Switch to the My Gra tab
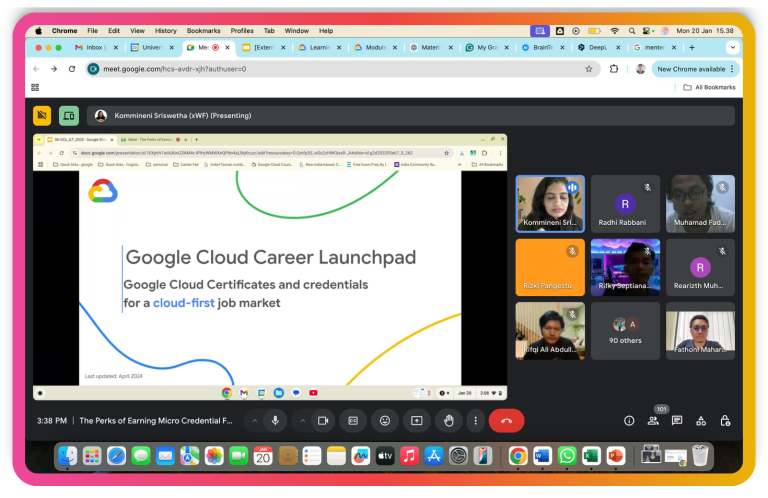Viewport: 768px width, 498px height. [487, 47]
